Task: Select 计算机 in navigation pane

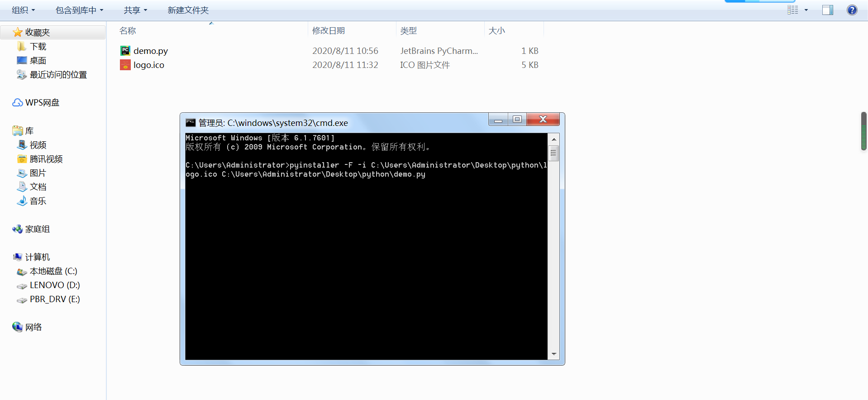Action: pos(38,257)
